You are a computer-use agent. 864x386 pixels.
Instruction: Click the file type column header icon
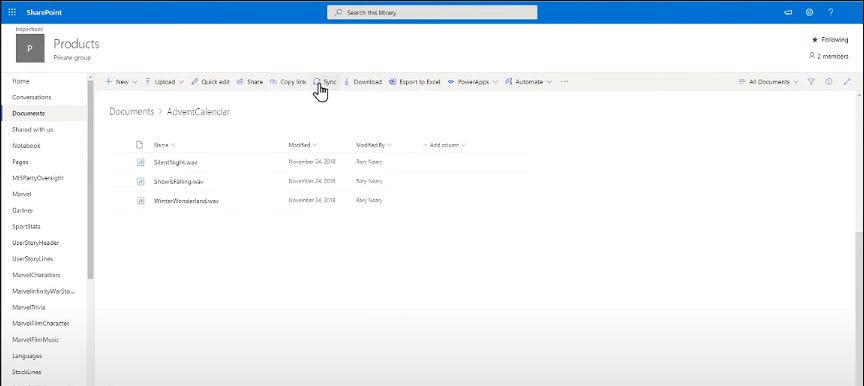(x=139, y=145)
